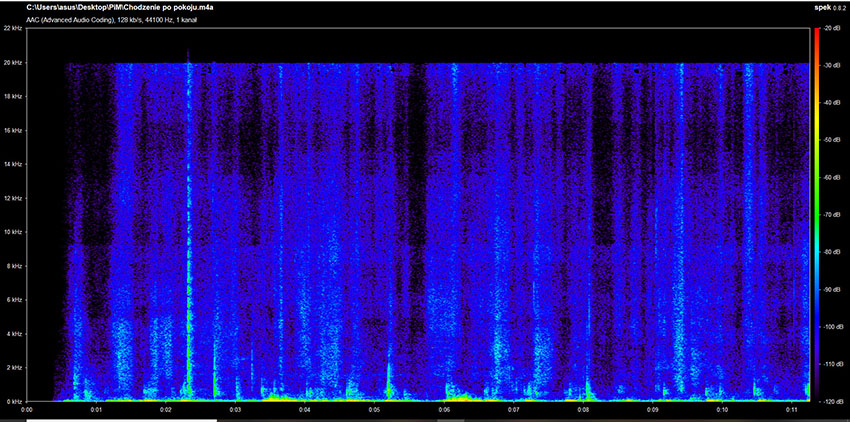Click the 0.8.2 version number
This screenshot has height=422, width=850.
click(x=840, y=8)
